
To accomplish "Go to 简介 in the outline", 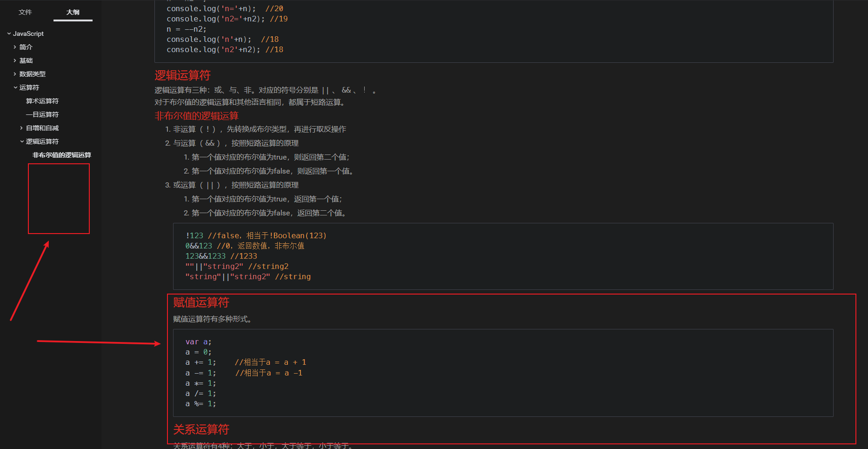I will [26, 47].
